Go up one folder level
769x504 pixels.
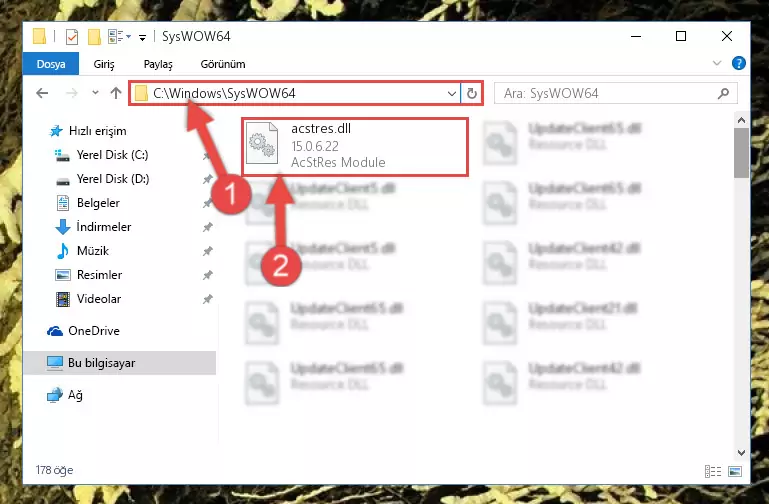tap(116, 93)
